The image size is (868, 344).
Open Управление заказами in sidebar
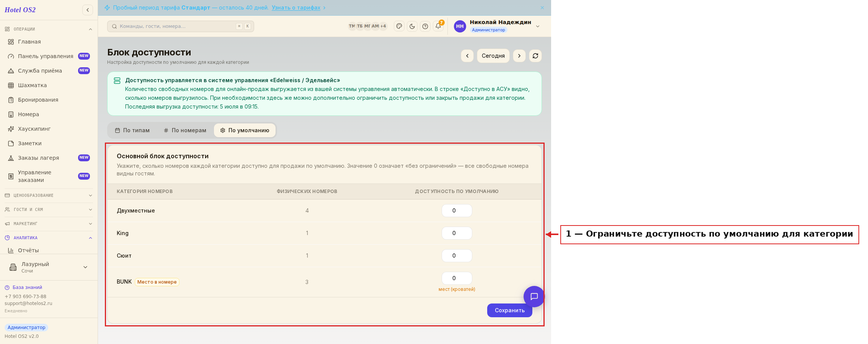click(x=49, y=176)
